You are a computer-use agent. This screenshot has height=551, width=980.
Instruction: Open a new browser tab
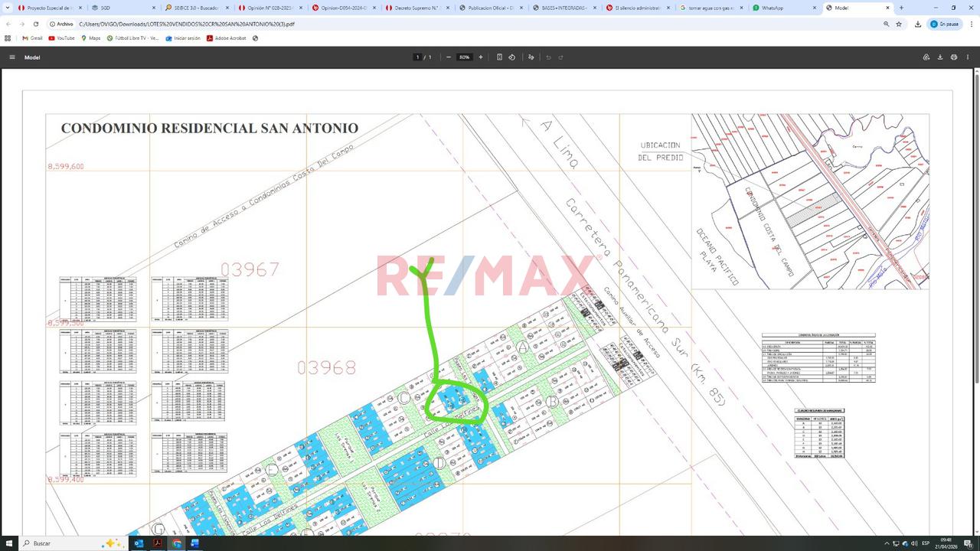point(901,8)
